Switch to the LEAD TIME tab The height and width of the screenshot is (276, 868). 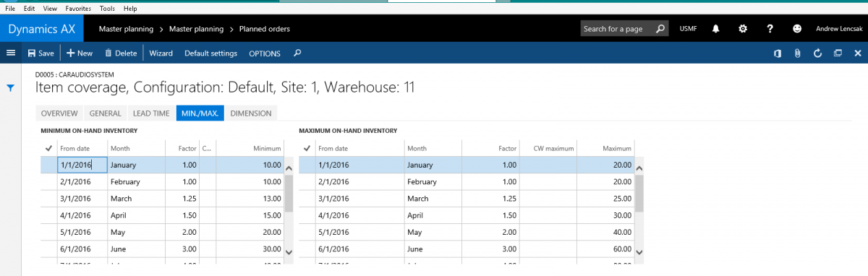point(151,113)
